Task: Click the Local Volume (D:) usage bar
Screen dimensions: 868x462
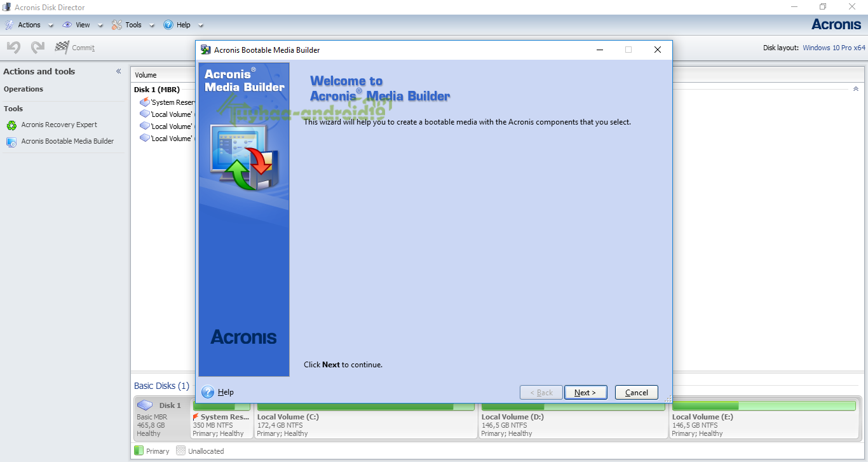Action: pyautogui.click(x=573, y=406)
